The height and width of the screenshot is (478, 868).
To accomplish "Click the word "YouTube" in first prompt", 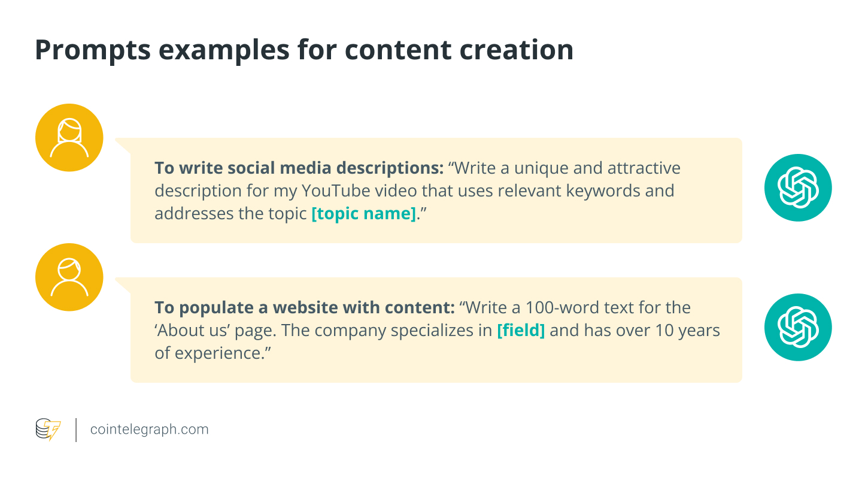I will tap(334, 191).
